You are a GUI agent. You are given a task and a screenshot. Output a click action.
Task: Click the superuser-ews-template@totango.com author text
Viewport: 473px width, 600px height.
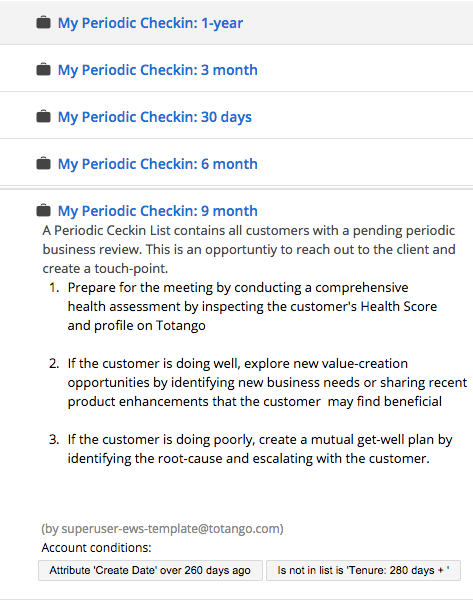point(162,528)
